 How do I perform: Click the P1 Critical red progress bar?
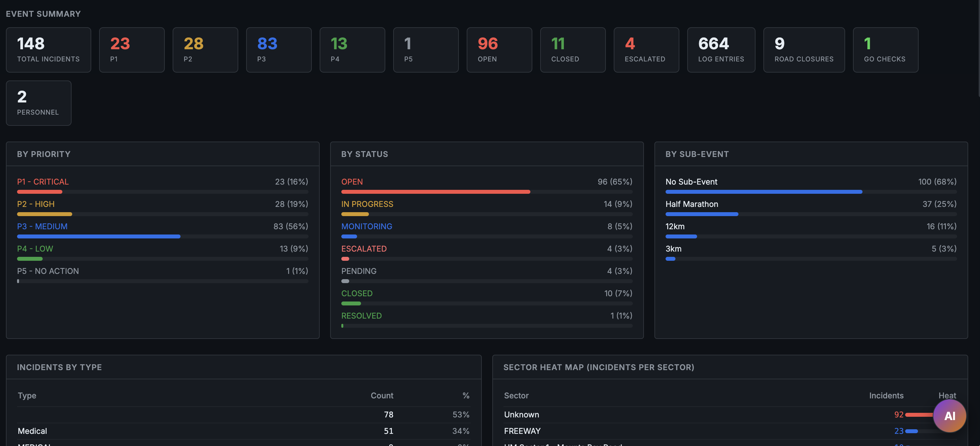40,192
